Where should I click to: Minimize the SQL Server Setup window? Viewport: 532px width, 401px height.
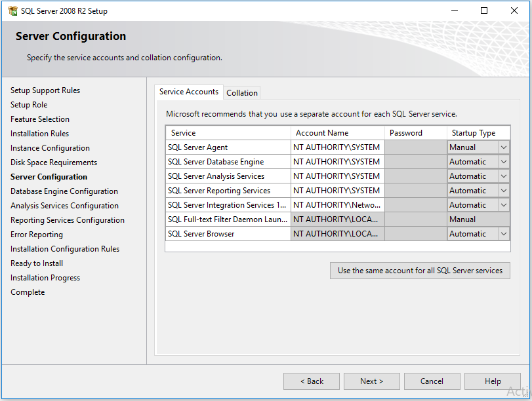[455, 11]
